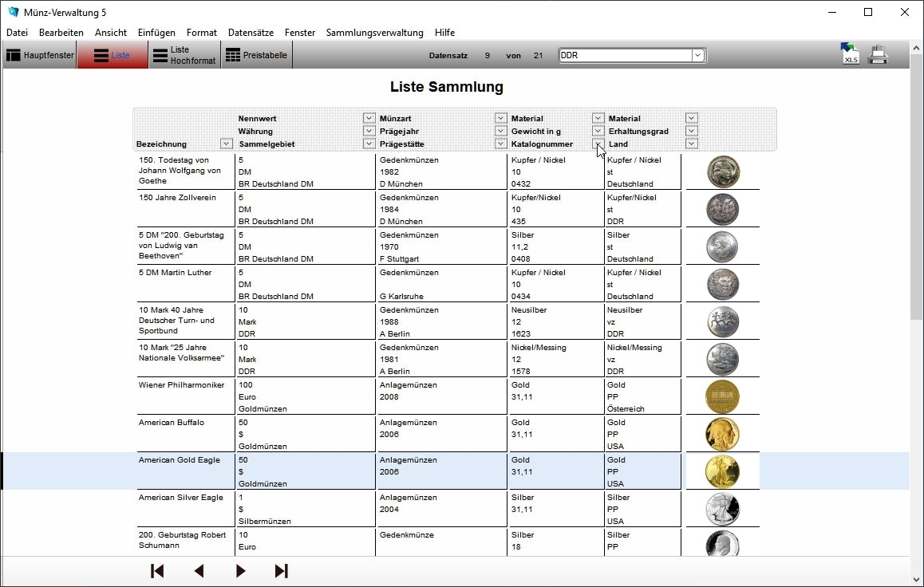Go to the previous record
This screenshot has width=924, height=587.
click(199, 571)
